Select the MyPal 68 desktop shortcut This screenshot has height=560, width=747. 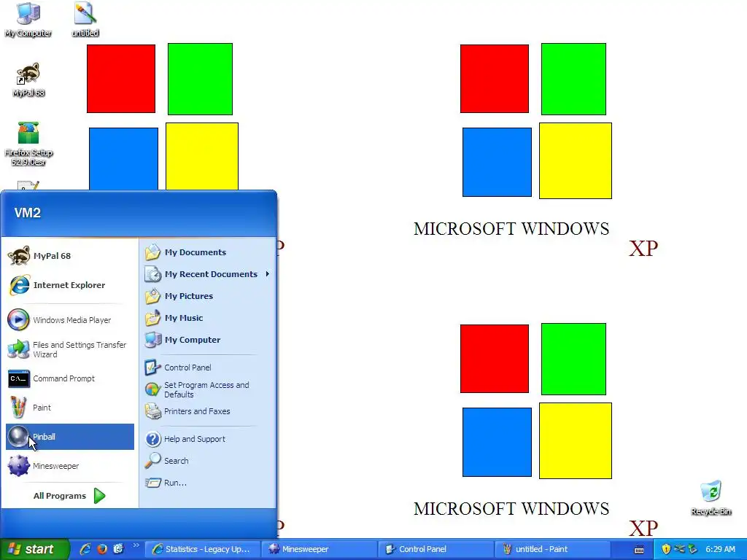pos(28,79)
